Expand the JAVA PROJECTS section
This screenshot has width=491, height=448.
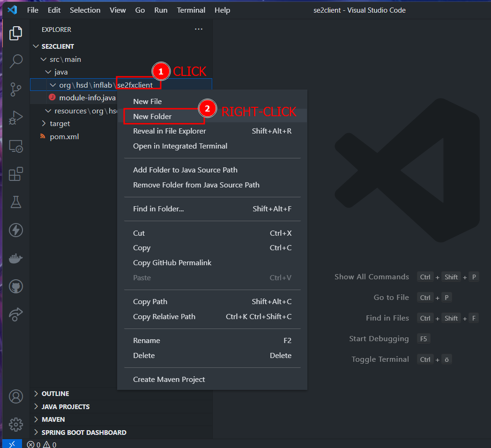coord(36,406)
